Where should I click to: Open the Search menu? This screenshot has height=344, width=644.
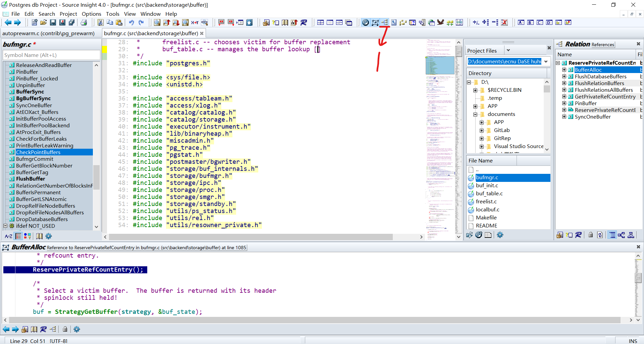[x=47, y=14]
